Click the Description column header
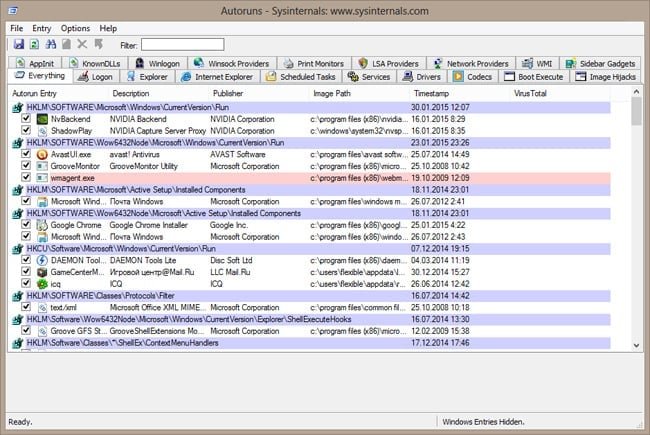 click(x=160, y=93)
